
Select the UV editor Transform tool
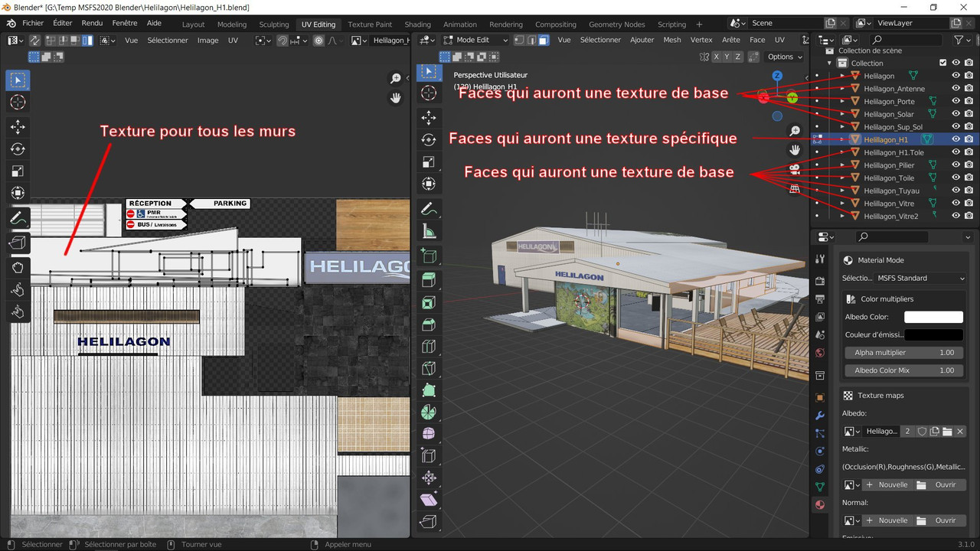(x=18, y=194)
